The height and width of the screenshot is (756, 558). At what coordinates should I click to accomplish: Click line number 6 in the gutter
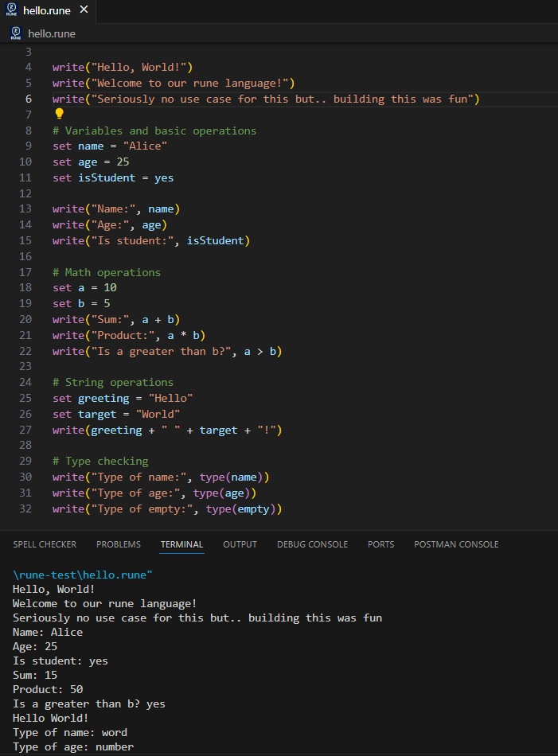29,99
